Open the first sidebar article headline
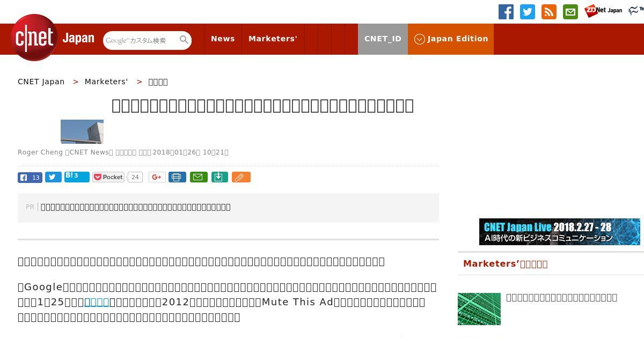The width and height of the screenshot is (644, 338). coord(561,297)
